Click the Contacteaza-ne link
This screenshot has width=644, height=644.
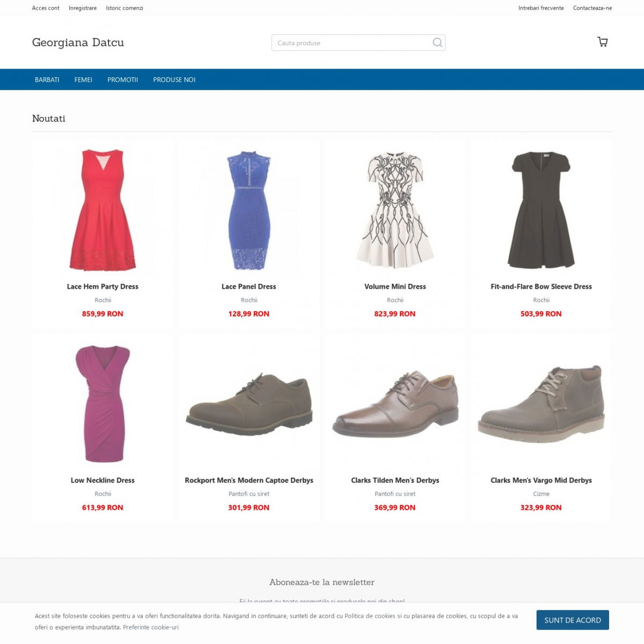coord(592,8)
